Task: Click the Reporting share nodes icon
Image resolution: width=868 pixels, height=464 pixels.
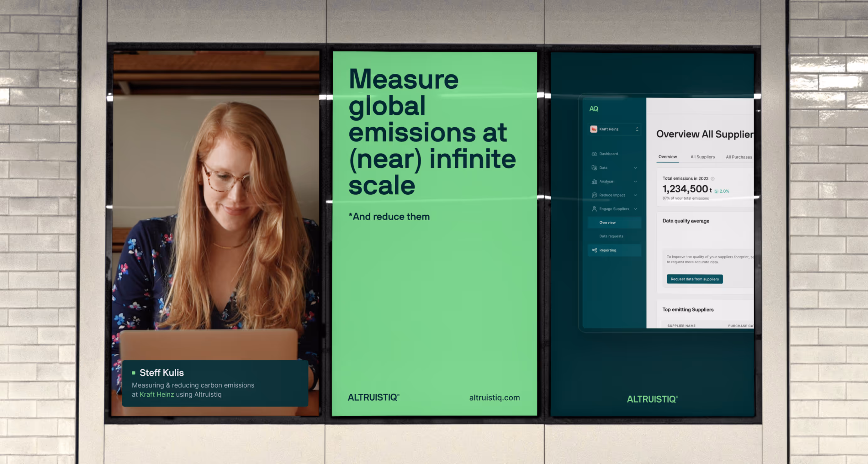Action: click(594, 250)
